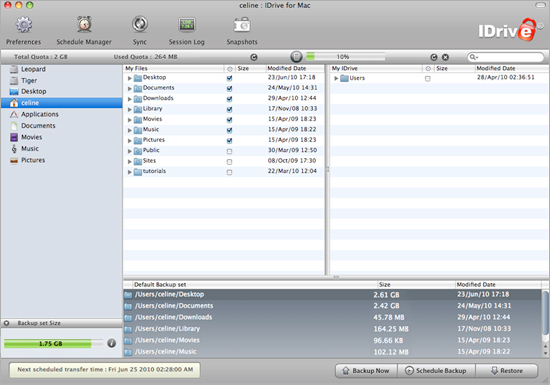Image resolution: width=550 pixels, height=385 pixels.
Task: Select /Users/celine/Downloads backup set row
Action: coord(332,317)
